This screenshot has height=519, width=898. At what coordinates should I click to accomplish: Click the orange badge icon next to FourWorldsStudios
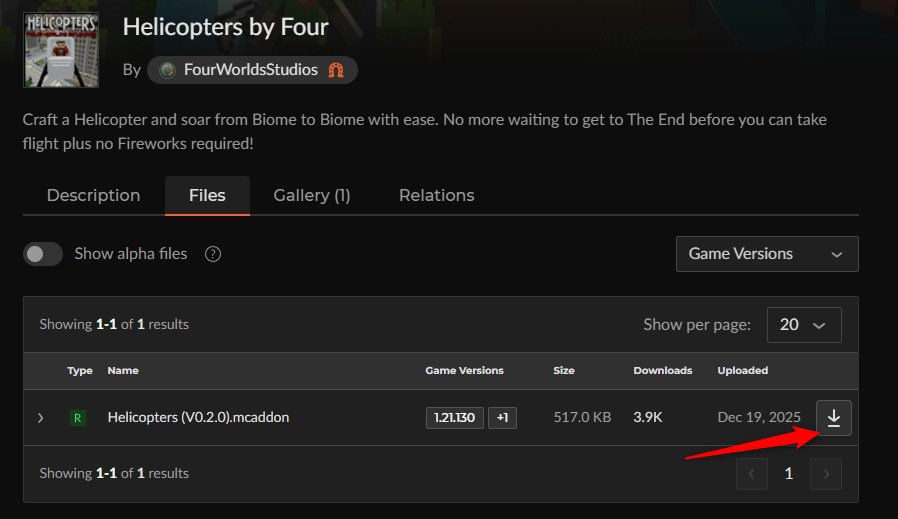[x=336, y=70]
